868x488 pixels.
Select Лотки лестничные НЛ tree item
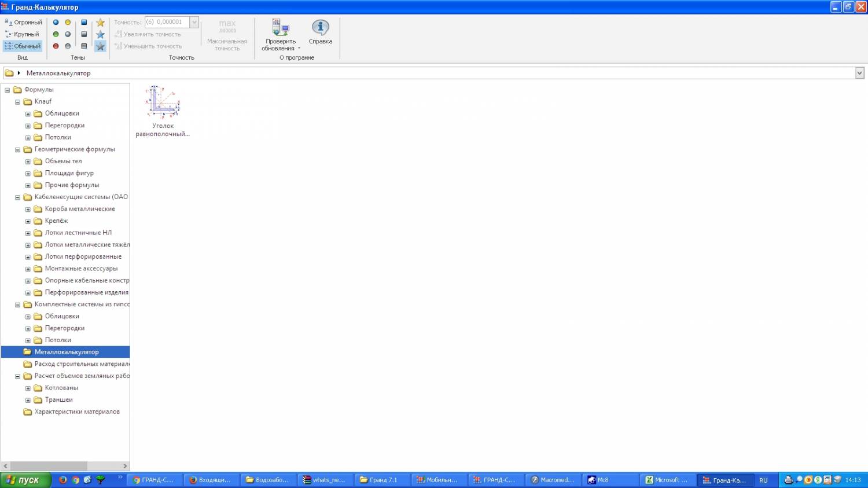point(78,233)
